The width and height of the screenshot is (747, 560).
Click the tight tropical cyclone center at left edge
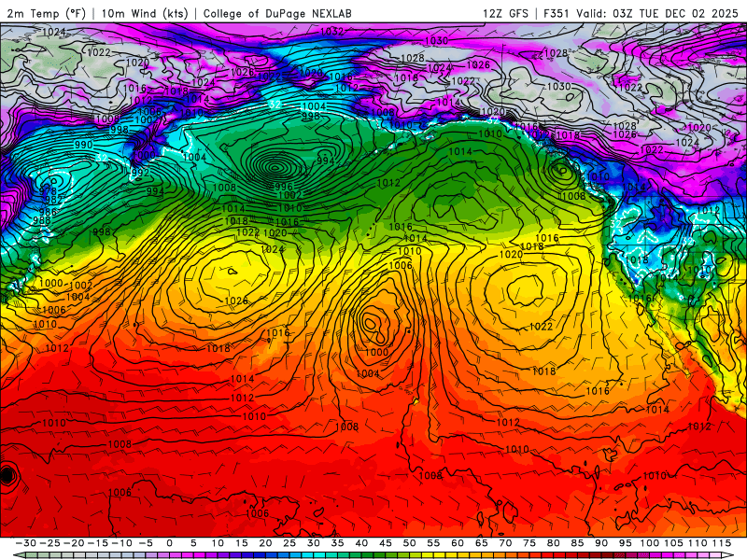coord(7,475)
